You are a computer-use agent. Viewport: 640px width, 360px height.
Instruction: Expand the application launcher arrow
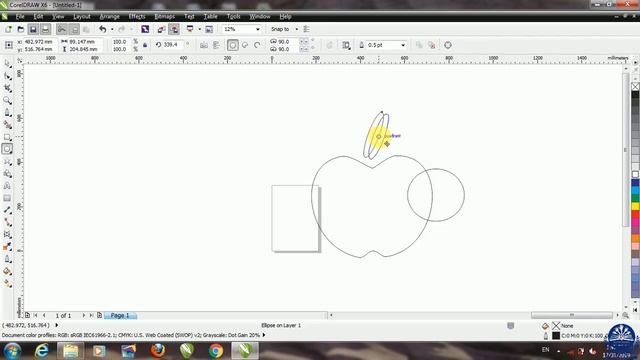(200, 29)
